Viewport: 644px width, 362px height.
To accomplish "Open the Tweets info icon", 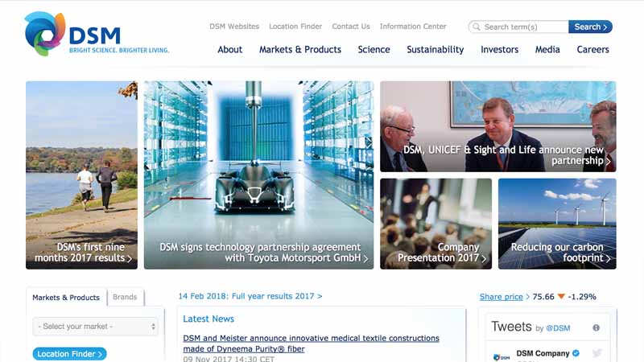I will (x=596, y=327).
